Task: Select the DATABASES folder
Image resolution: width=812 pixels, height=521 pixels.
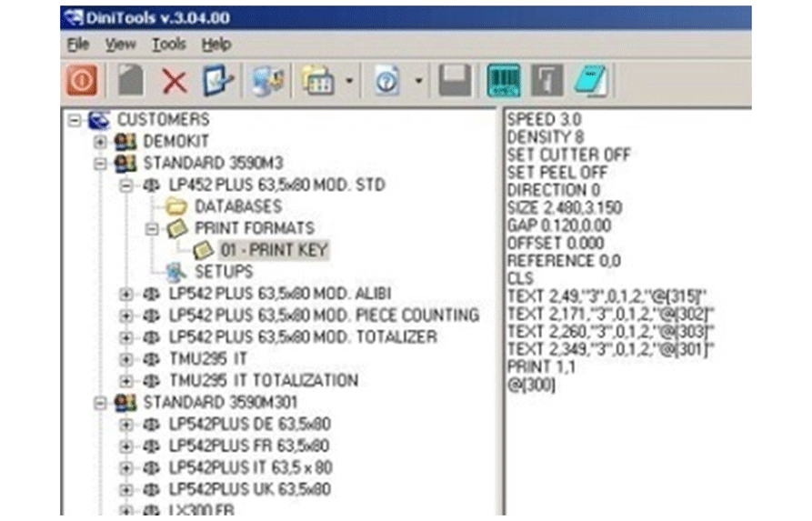Action: coord(237,206)
